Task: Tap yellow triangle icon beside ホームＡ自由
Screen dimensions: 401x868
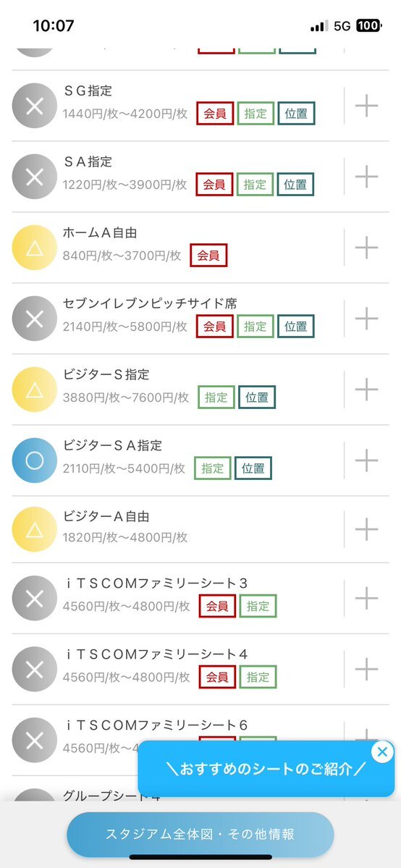Action: 34,248
